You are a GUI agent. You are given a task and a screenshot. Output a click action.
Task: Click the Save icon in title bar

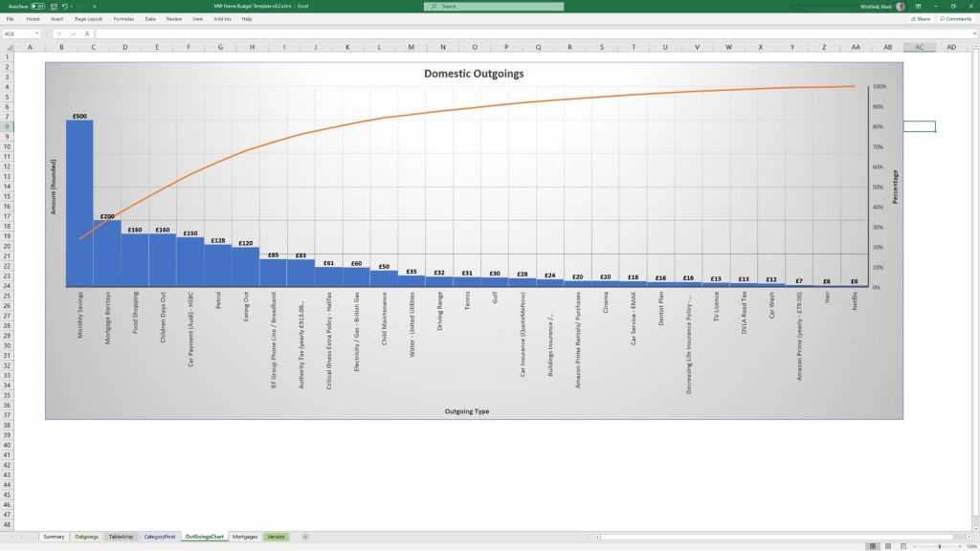[54, 6]
